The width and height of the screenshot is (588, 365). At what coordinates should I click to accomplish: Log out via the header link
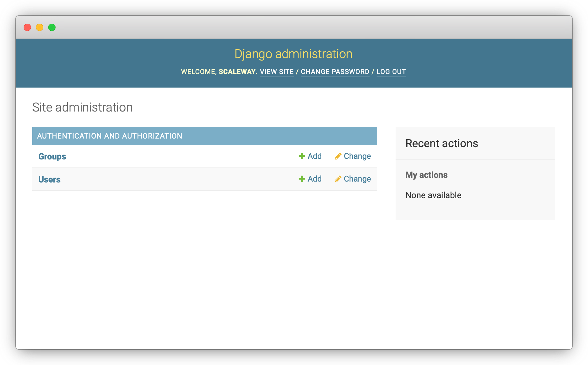[391, 72]
